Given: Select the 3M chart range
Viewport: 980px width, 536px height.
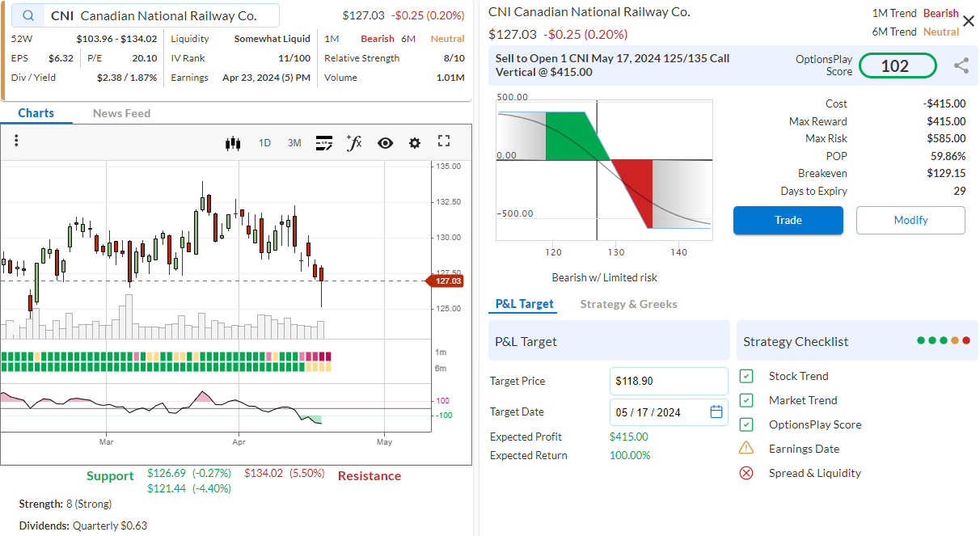Looking at the screenshot, I should click(x=294, y=143).
